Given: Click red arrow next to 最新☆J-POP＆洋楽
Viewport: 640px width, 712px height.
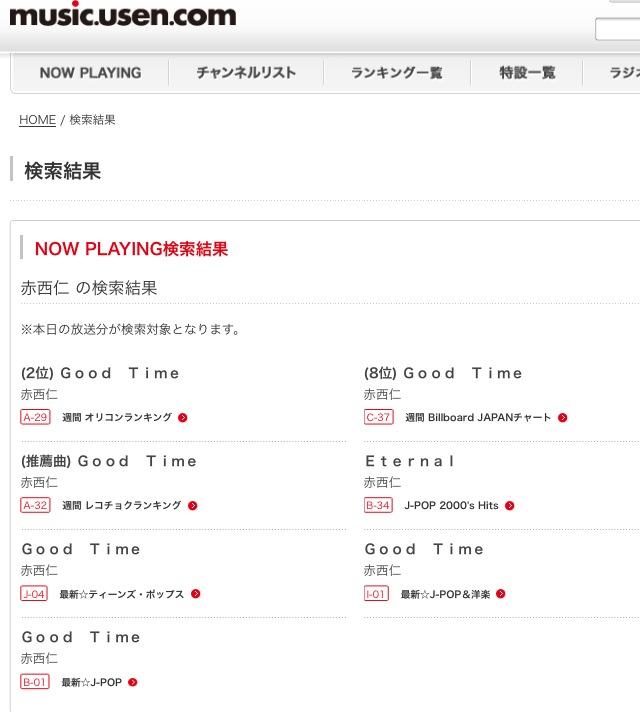Looking at the screenshot, I should click(501, 594).
